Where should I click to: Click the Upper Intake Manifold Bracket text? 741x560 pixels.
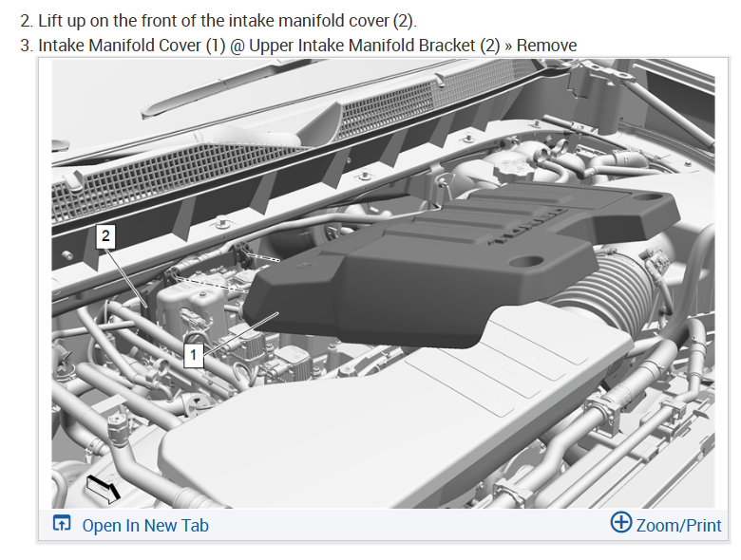point(362,46)
